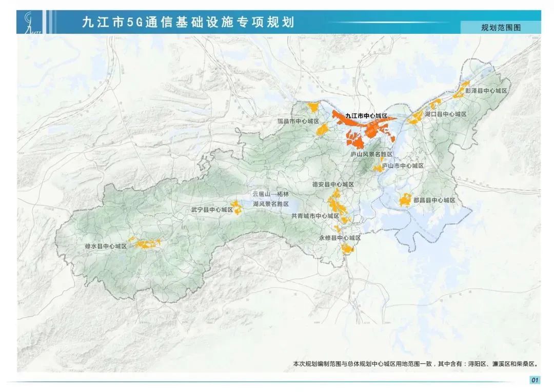Screen dimensions: 554x392
Task: Click the orange Wuning county urban area
Action: pos(236,207)
